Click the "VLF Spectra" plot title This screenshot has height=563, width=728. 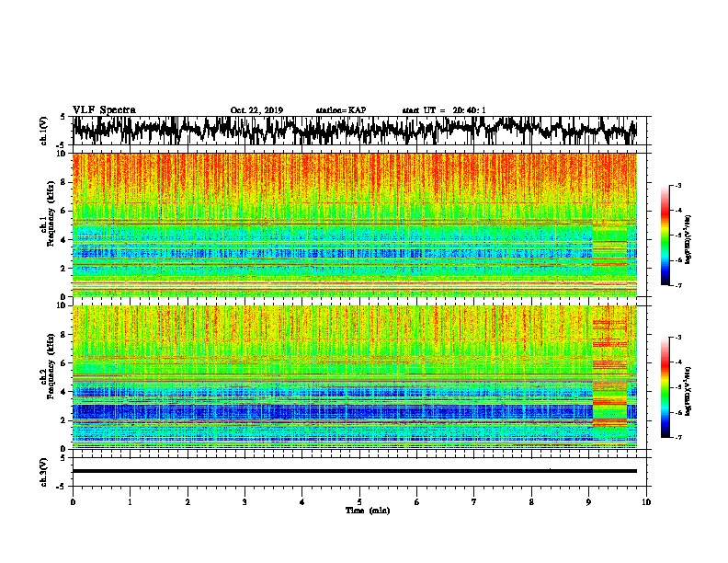click(104, 110)
